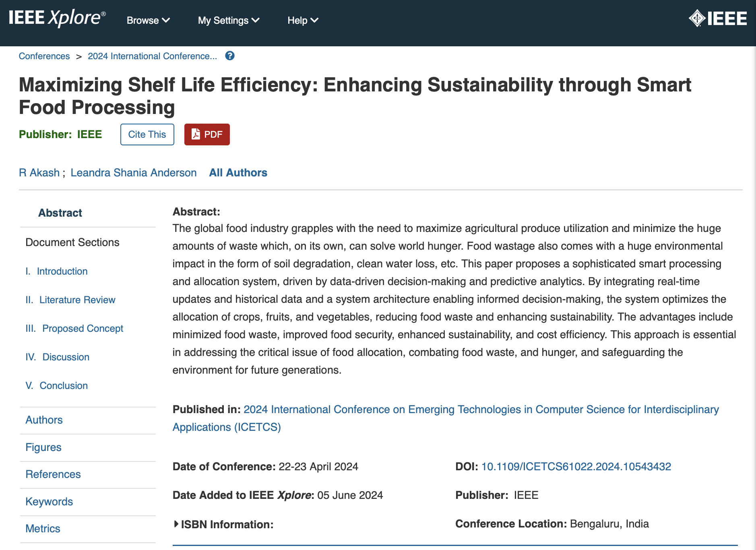Open the breadcrumb help question mark icon
Image resolution: width=756 pixels, height=550 pixels.
[229, 56]
